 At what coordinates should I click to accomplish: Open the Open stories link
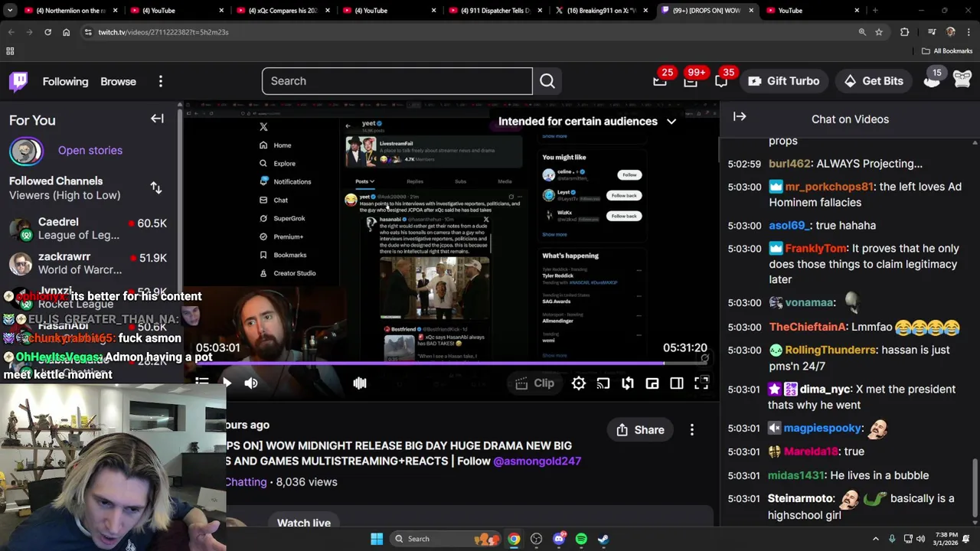(90, 150)
